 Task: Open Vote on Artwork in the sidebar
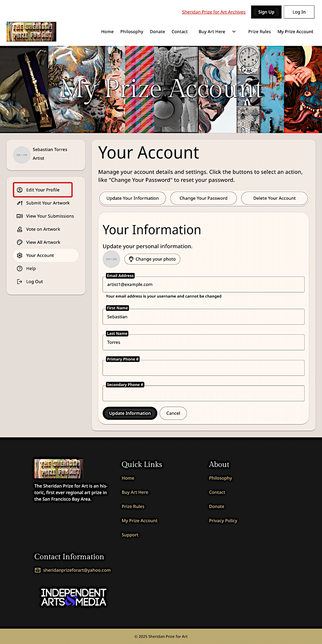click(46, 229)
